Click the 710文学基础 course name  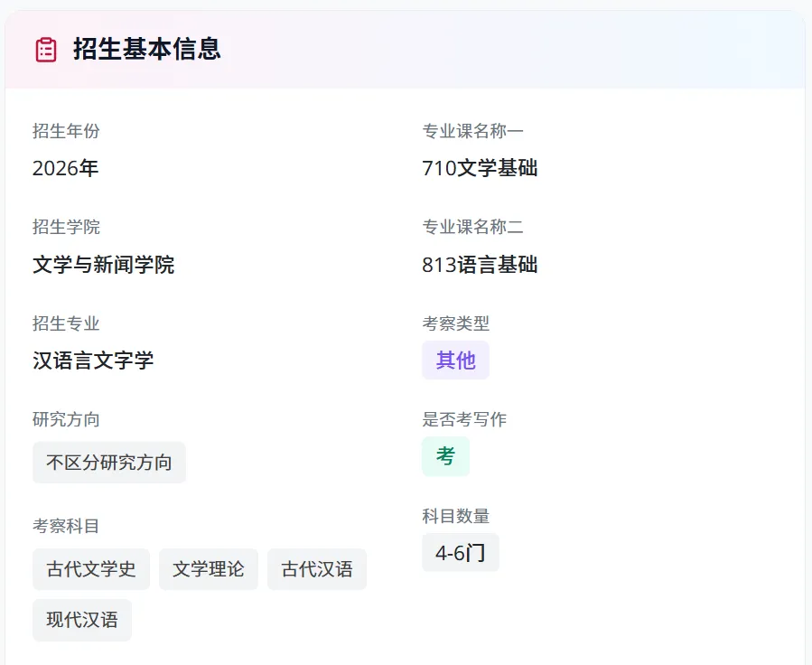tap(480, 168)
